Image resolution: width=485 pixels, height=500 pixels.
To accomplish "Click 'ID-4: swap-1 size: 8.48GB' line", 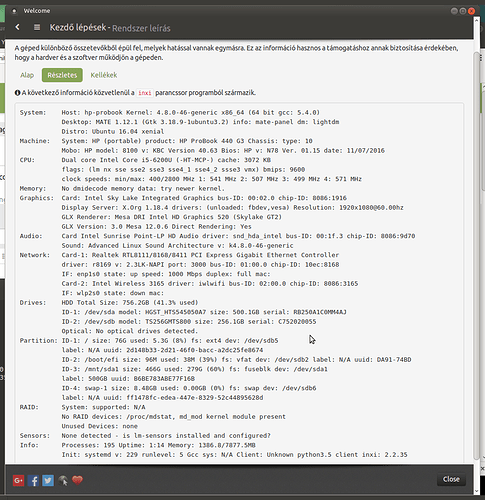I will 189,388.
